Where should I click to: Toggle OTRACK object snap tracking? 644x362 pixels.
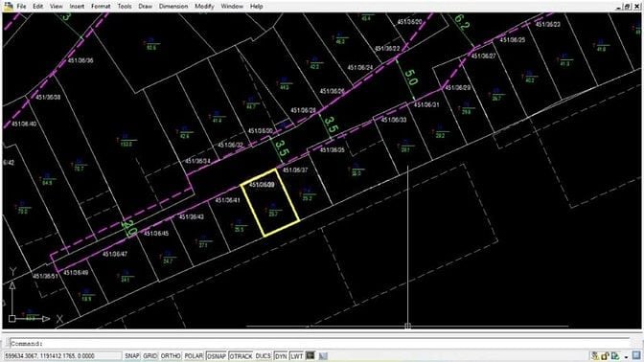[x=241, y=356]
